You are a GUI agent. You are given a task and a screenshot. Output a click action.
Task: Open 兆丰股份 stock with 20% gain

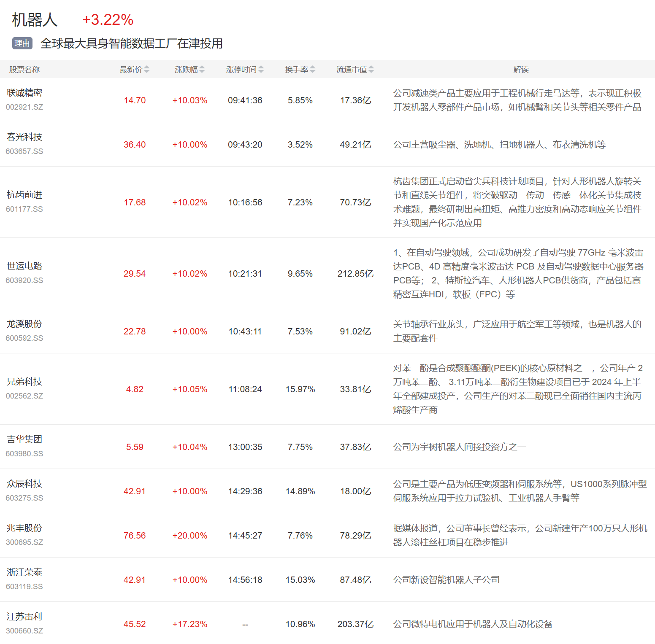click(24, 528)
